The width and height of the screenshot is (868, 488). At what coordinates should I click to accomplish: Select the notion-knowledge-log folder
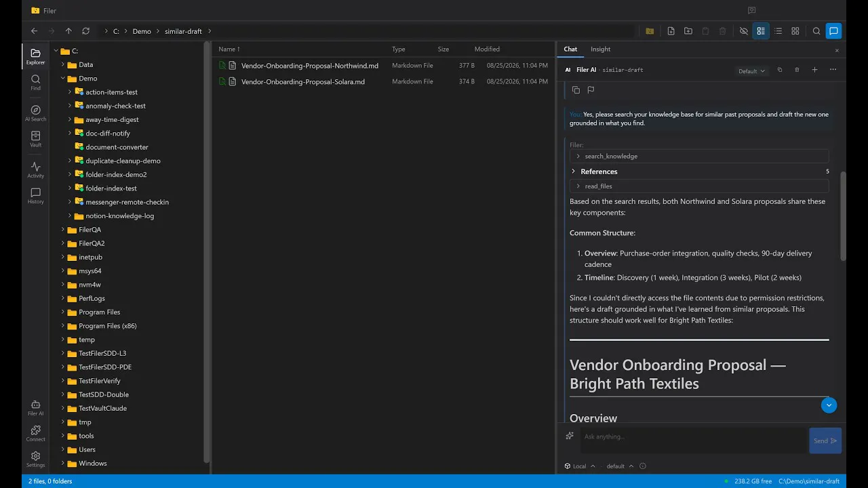tap(119, 216)
